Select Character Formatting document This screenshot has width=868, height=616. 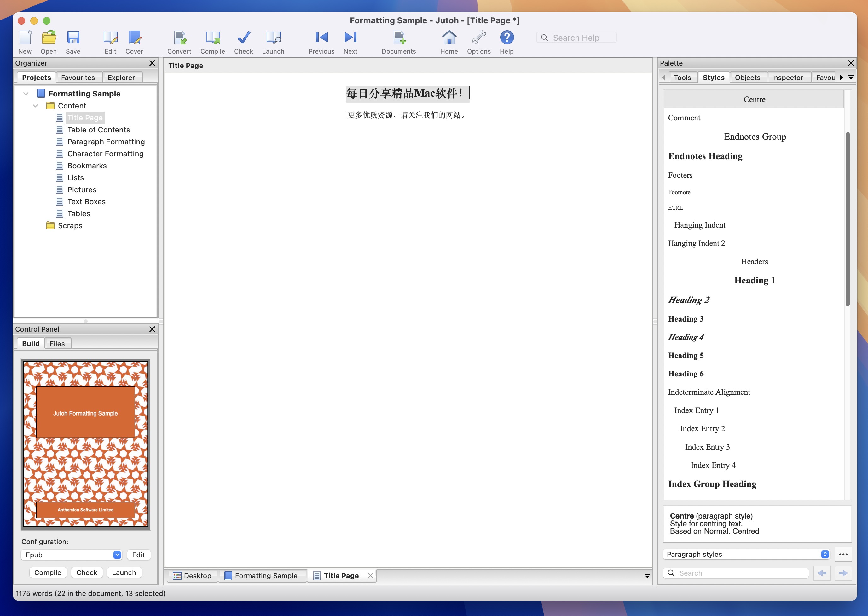click(x=105, y=154)
